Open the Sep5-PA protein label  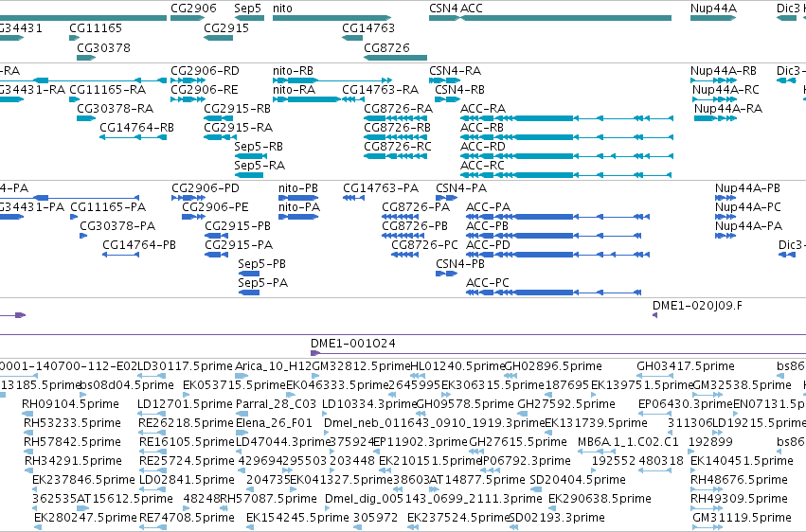pos(262,283)
